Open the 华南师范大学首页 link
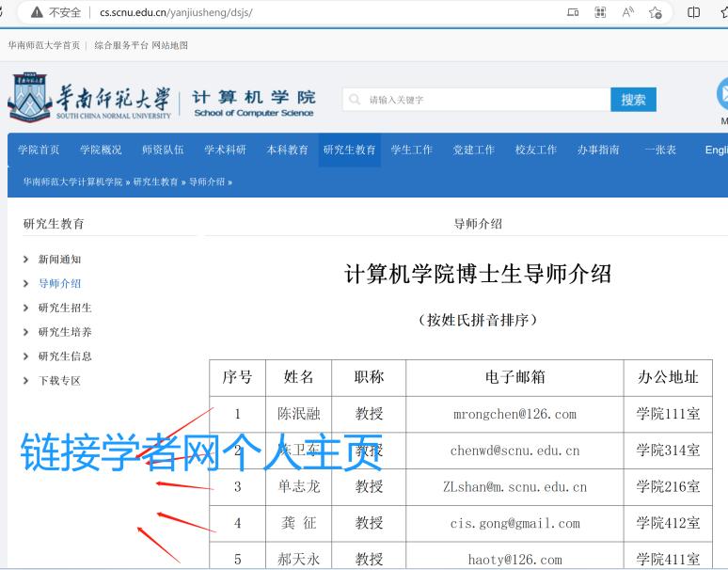728x570 pixels. [43, 45]
